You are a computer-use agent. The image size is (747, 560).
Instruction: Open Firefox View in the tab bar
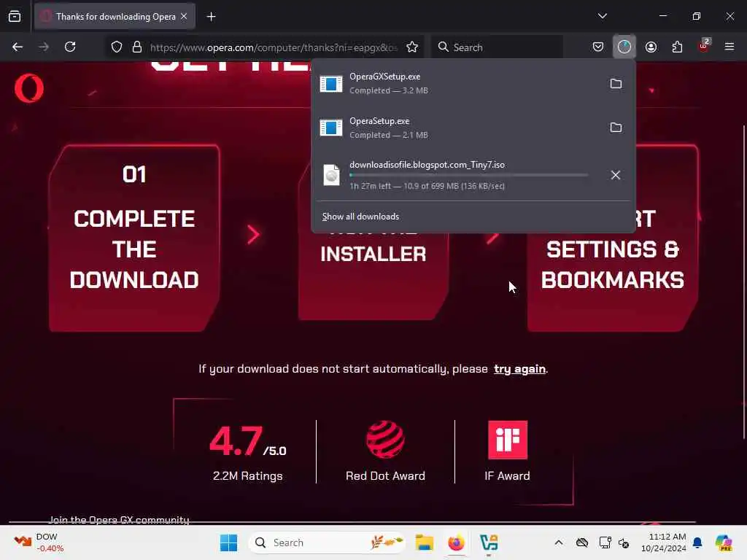15,17
